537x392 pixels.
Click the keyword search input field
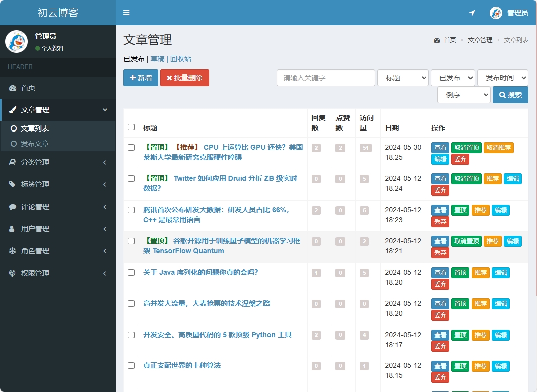pyautogui.click(x=325, y=78)
